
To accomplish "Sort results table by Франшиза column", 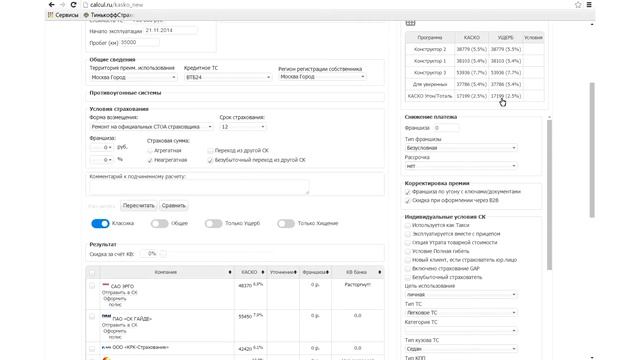I will coord(316,272).
